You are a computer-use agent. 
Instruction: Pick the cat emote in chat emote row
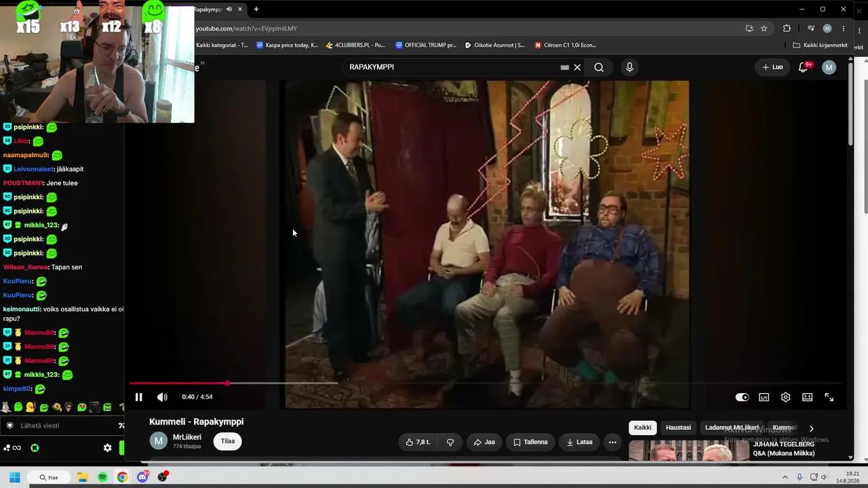point(6,407)
